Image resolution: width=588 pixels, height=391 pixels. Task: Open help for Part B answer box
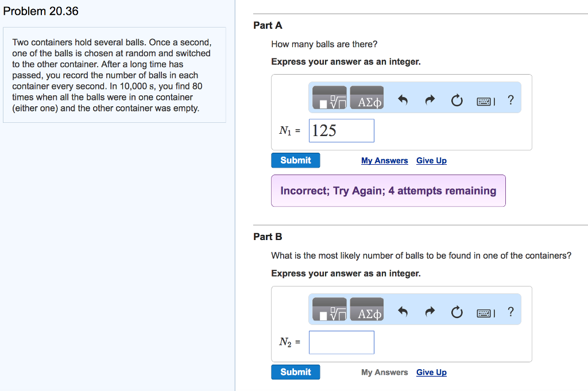point(510,312)
